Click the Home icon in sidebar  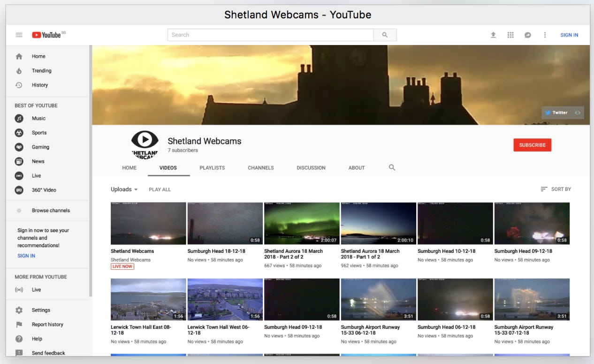19,56
